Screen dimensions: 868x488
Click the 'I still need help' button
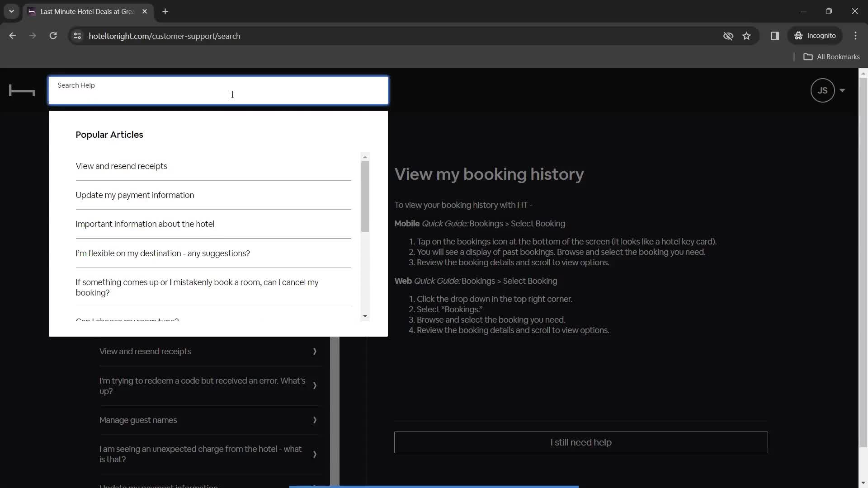(581, 442)
